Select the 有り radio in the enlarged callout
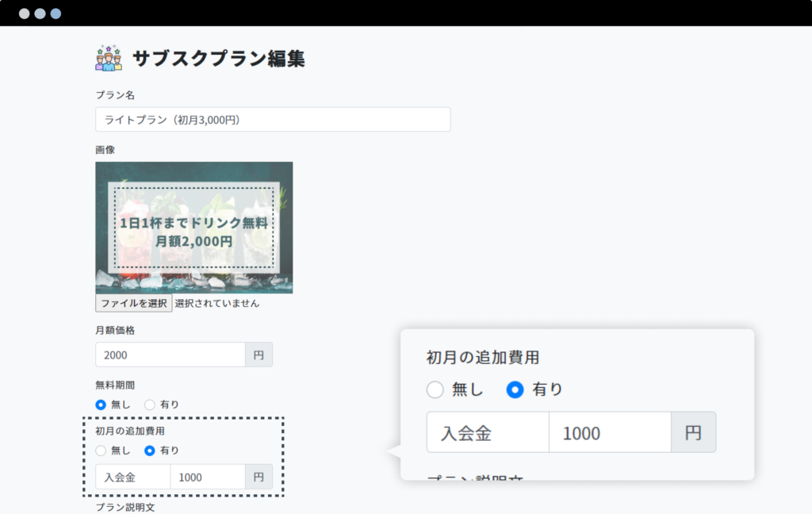 pos(515,389)
